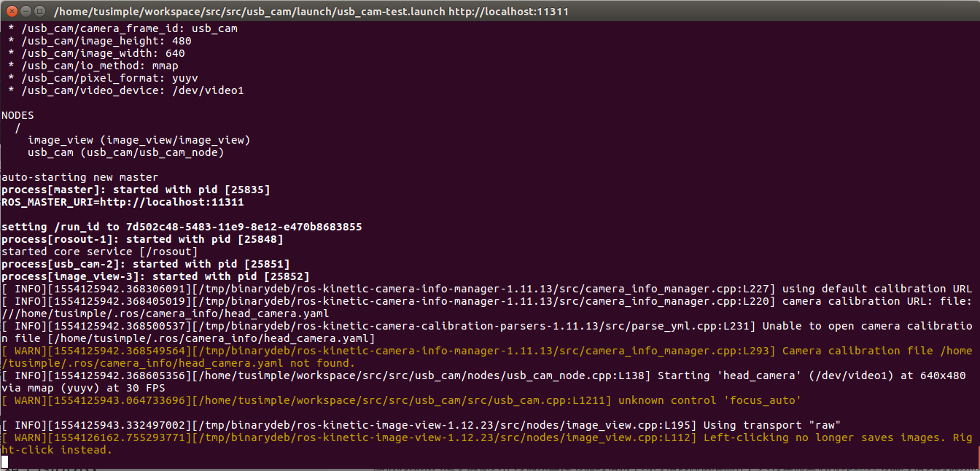Click the auto-starting new master line
The width and height of the screenshot is (980, 471).
[x=79, y=177]
